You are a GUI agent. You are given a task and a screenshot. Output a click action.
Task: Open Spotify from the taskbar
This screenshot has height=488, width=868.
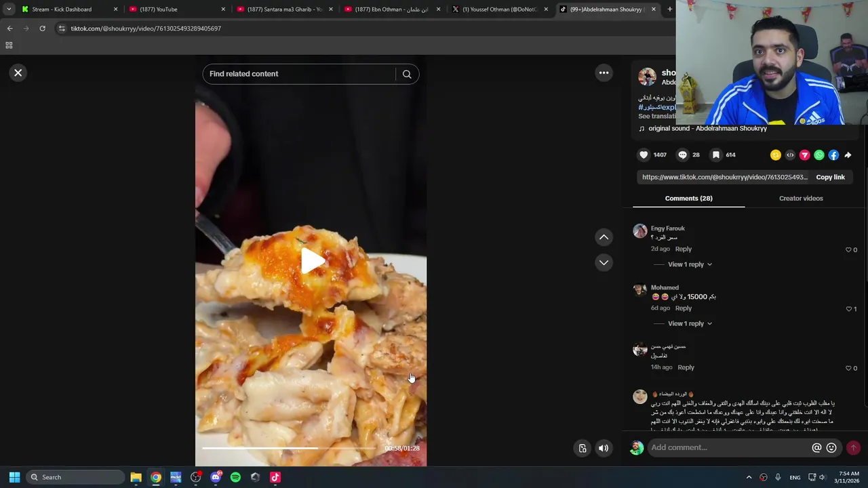[x=235, y=477]
